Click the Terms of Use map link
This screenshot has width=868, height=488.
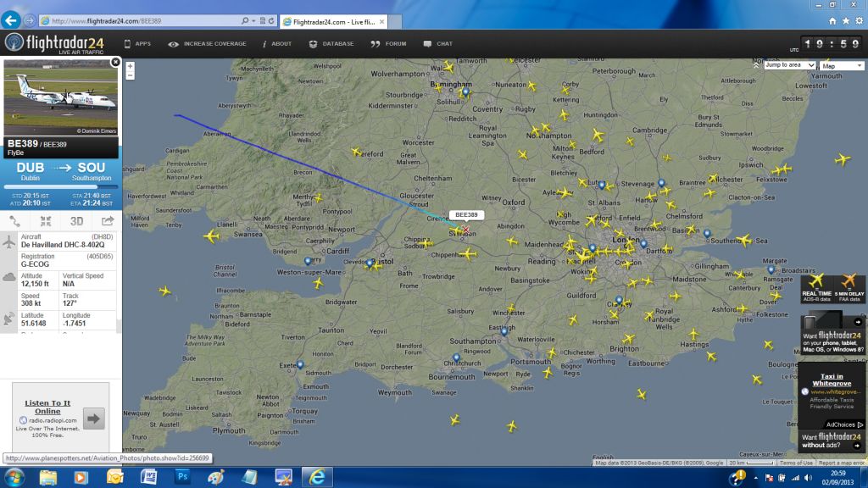[796, 463]
